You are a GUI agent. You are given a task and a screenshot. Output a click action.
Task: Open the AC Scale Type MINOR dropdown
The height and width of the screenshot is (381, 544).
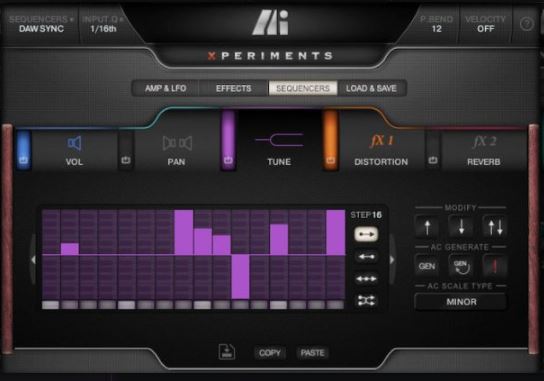[x=461, y=302]
